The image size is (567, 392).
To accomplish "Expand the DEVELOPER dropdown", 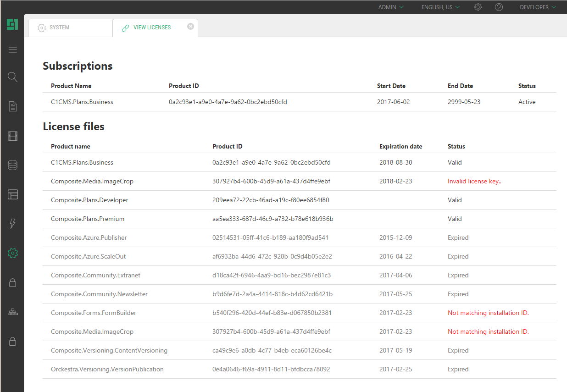I will click(538, 7).
